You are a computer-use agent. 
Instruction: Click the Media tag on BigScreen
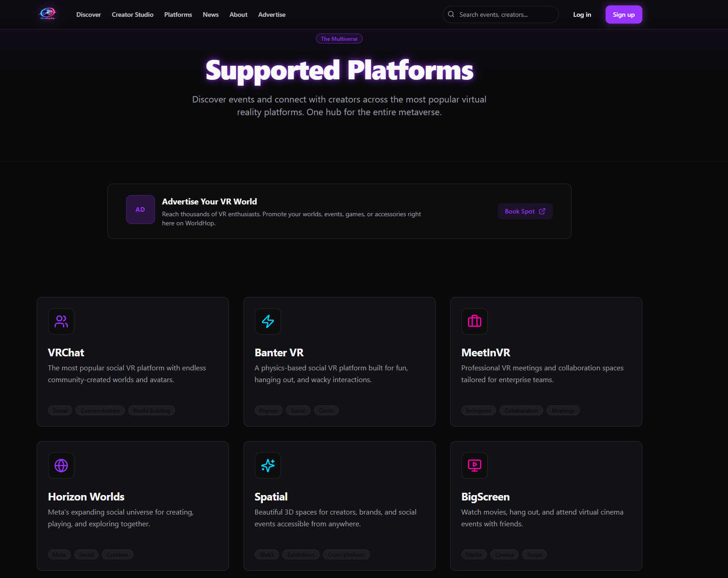pyautogui.click(x=474, y=554)
